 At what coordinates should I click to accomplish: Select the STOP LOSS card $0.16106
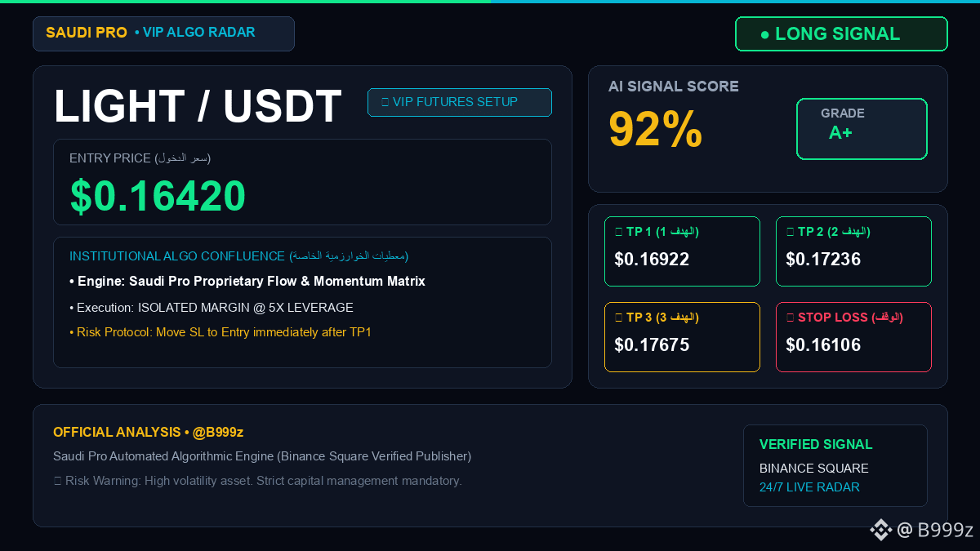click(x=853, y=337)
